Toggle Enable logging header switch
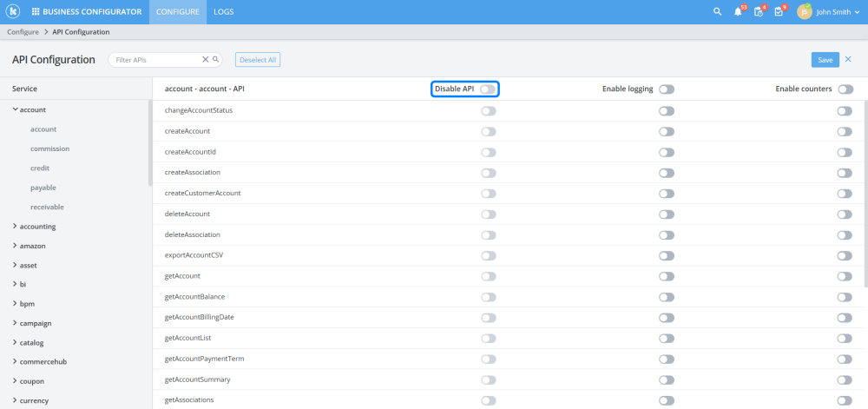Image resolution: width=868 pixels, height=409 pixels. tap(667, 89)
